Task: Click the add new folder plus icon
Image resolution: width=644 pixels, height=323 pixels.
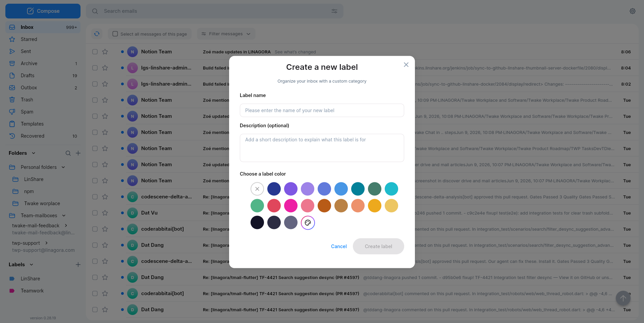Action: coord(78,153)
